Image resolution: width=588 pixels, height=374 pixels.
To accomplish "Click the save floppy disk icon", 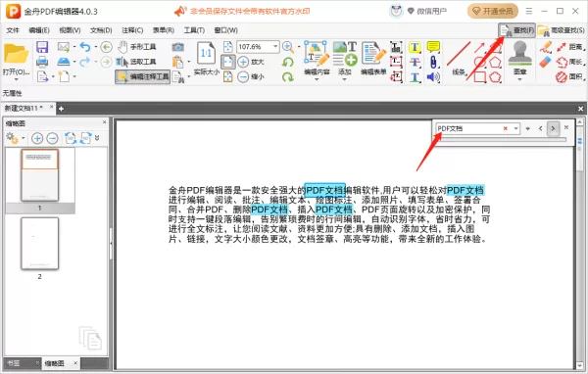I will tap(42, 47).
